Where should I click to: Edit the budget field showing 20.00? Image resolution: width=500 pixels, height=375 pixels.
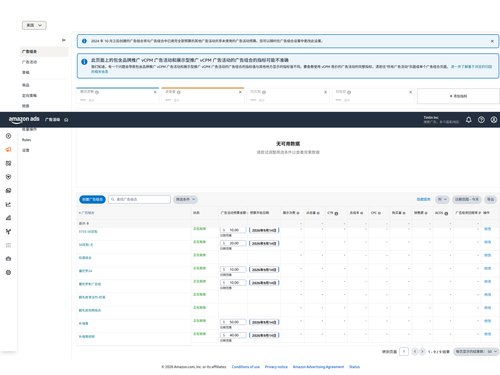click(233, 243)
